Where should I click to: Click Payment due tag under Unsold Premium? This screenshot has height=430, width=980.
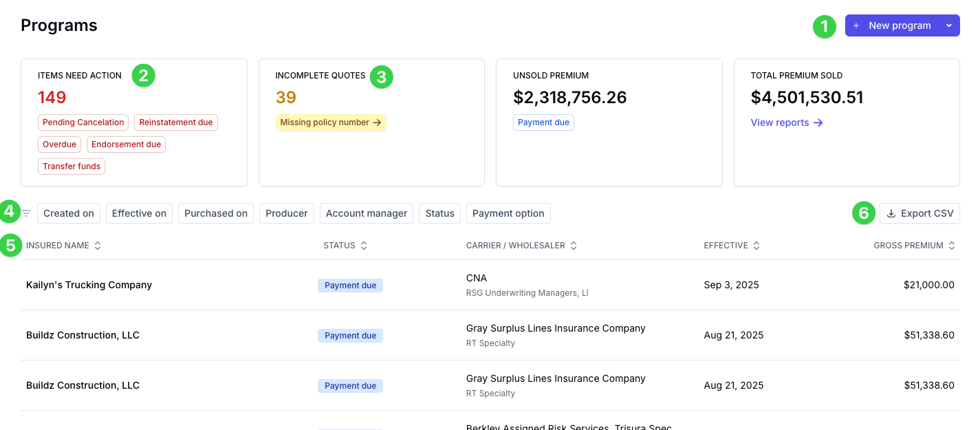point(543,122)
